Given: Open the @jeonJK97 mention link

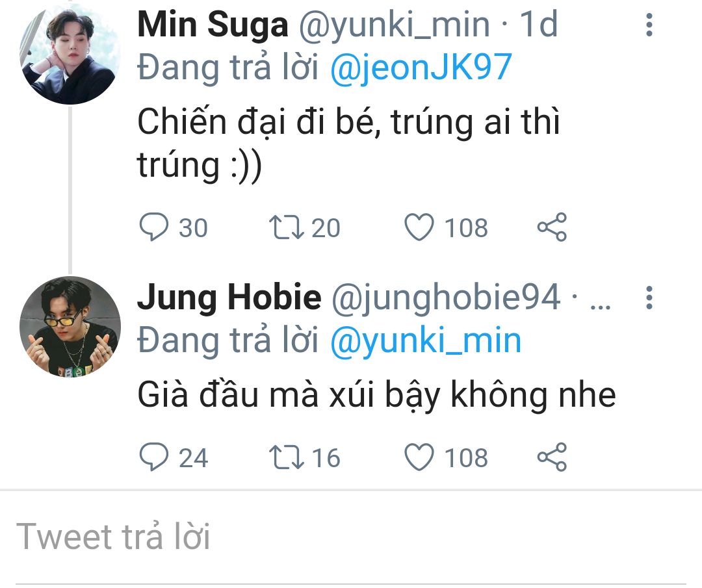Looking at the screenshot, I should click(421, 68).
